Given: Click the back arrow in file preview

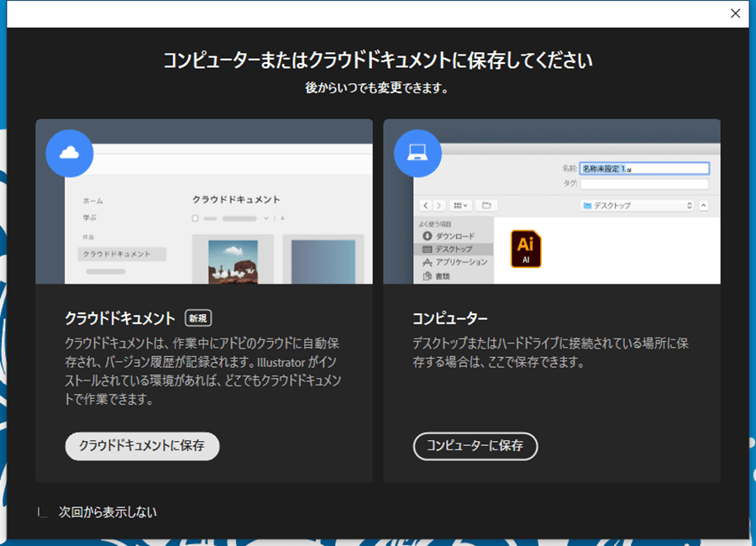Looking at the screenshot, I should (425, 206).
